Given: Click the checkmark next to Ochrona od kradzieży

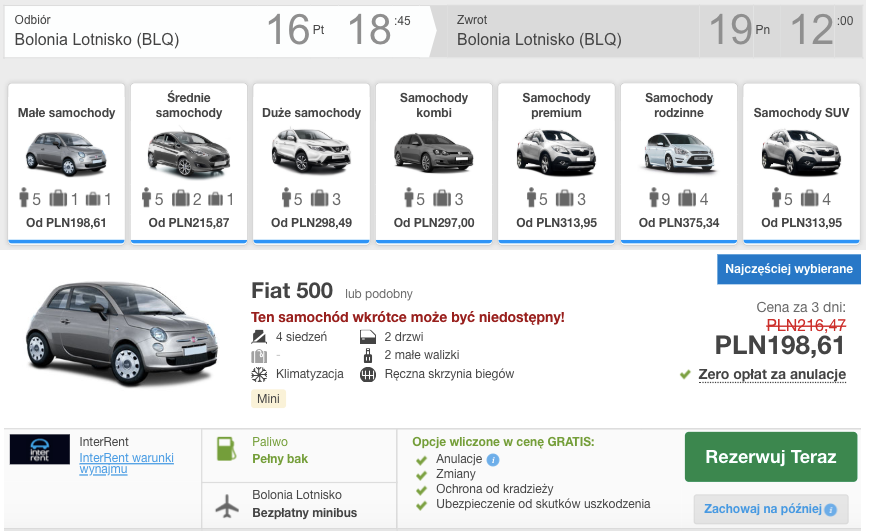Looking at the screenshot, I should (x=422, y=490).
